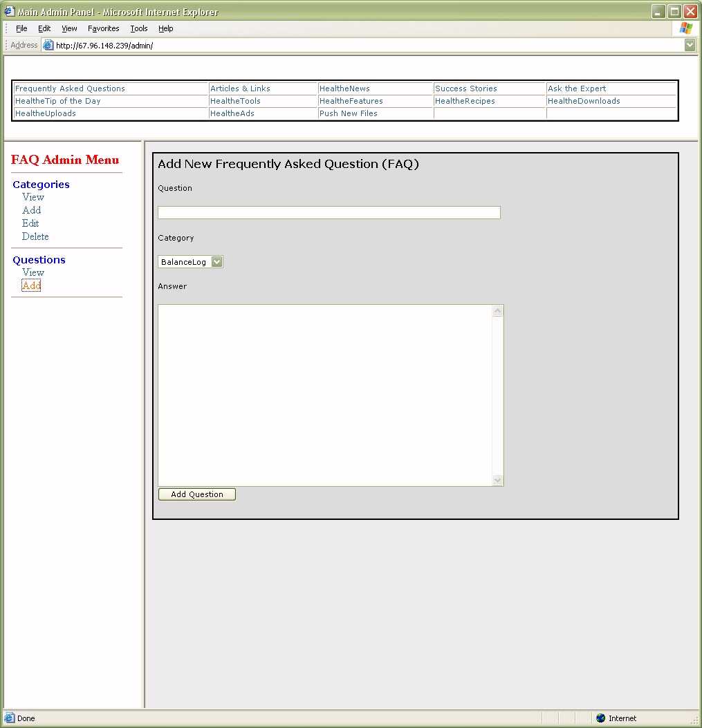The width and height of the screenshot is (702, 728).
Task: Navigate to HealtheRecipes admin page
Action: (x=465, y=101)
